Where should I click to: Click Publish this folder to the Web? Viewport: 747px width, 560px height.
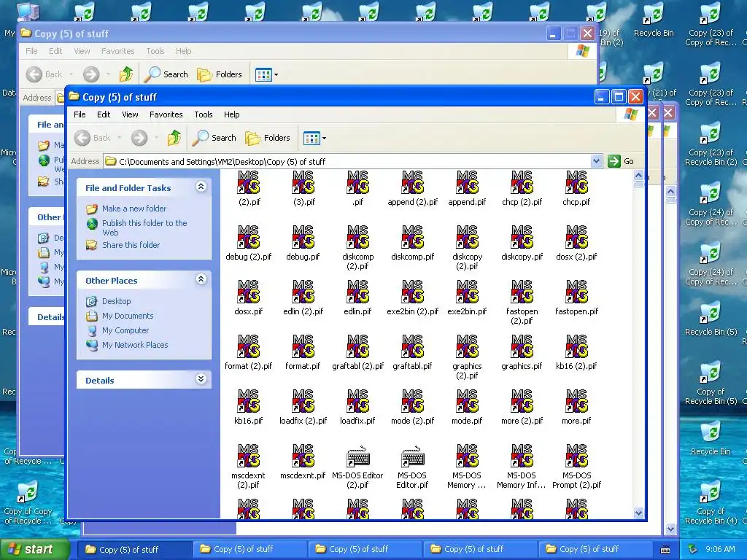[144, 227]
